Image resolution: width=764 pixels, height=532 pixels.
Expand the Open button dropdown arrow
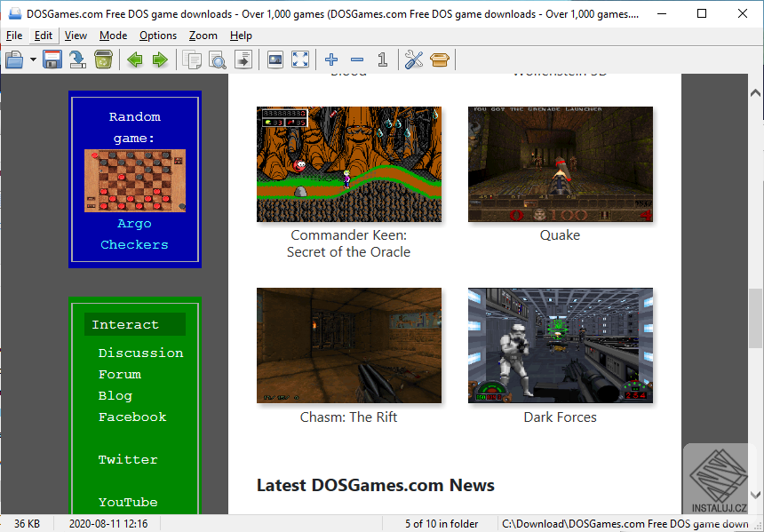click(x=32, y=60)
